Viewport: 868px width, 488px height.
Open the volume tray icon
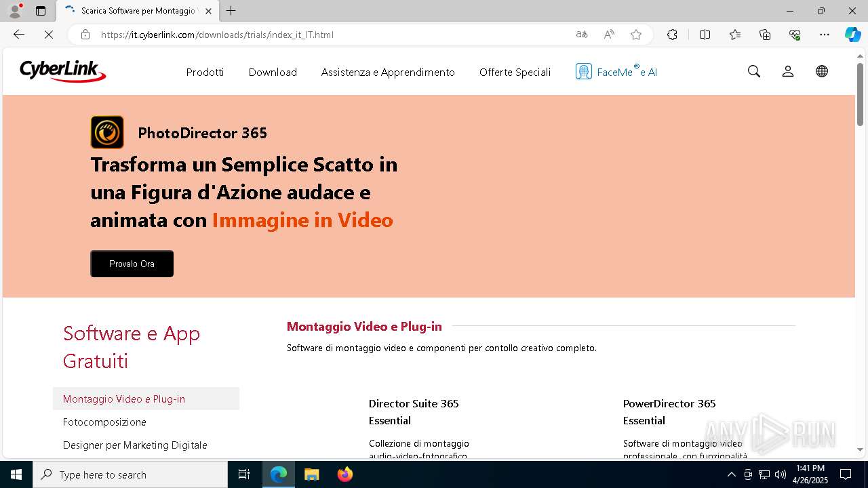pos(781,474)
